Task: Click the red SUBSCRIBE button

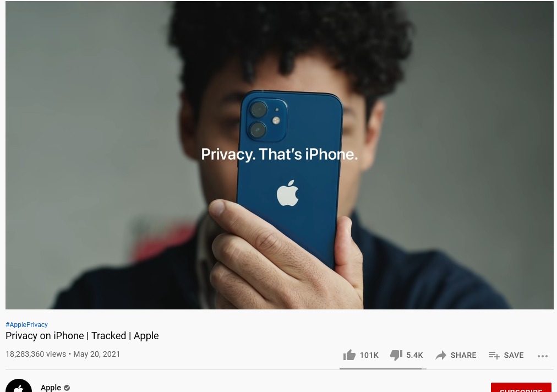Action: 521,388
